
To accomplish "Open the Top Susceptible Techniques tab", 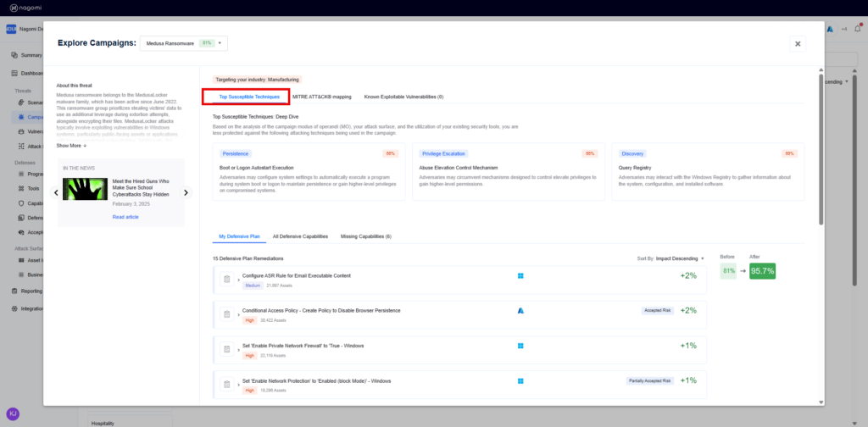I will [249, 97].
